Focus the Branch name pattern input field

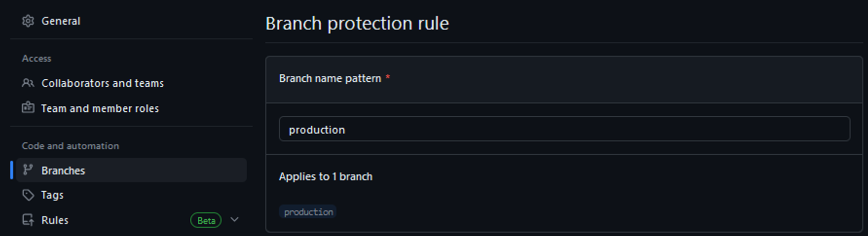(564, 129)
